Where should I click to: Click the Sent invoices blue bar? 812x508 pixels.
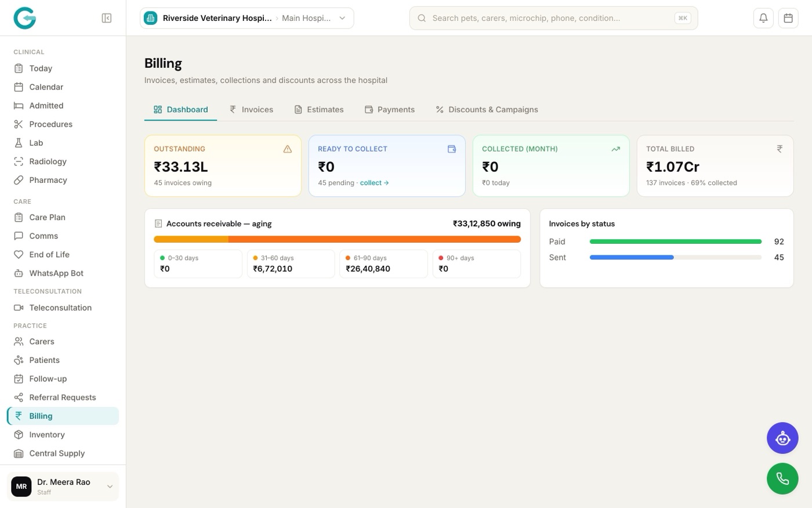pyautogui.click(x=632, y=257)
